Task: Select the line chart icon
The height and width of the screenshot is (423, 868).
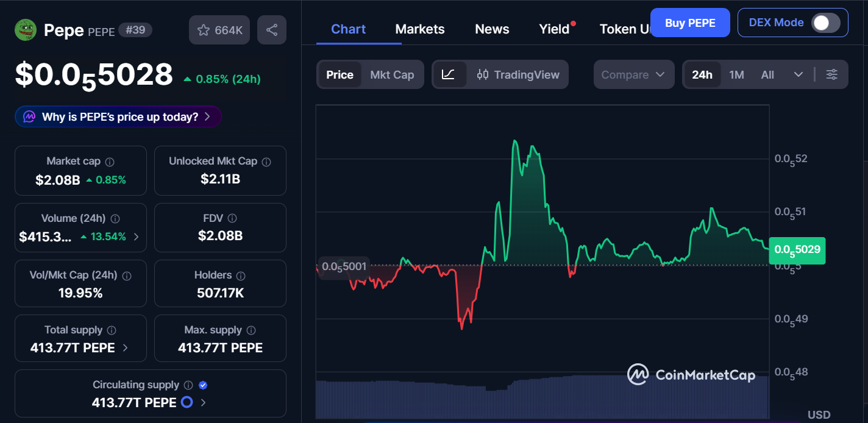Action: pos(450,74)
